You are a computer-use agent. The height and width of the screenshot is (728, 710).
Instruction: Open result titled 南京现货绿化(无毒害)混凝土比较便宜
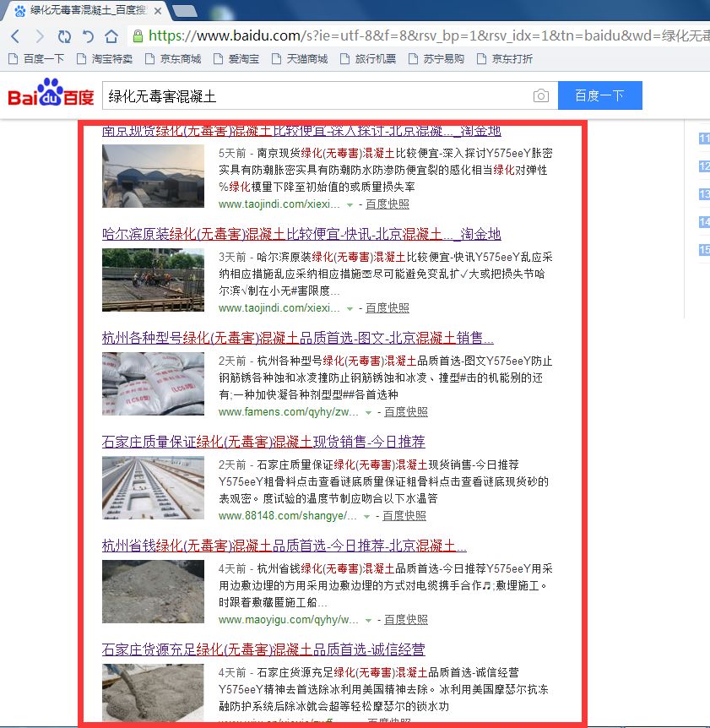tap(301, 132)
